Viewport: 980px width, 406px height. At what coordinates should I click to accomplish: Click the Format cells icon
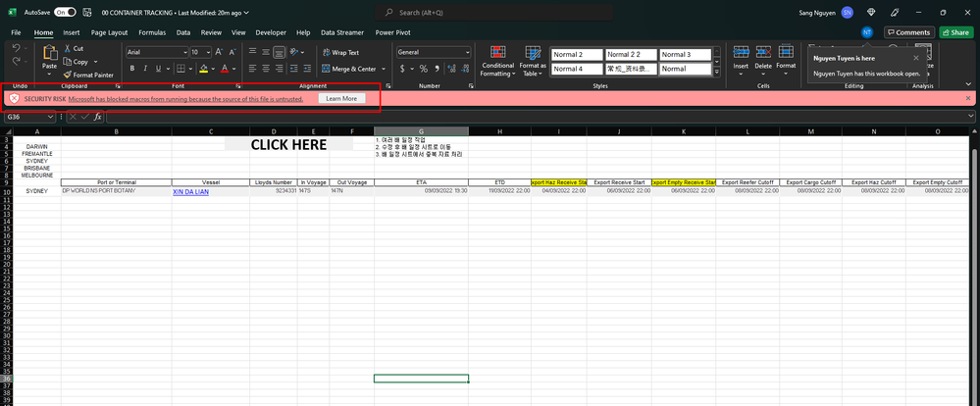[786, 52]
